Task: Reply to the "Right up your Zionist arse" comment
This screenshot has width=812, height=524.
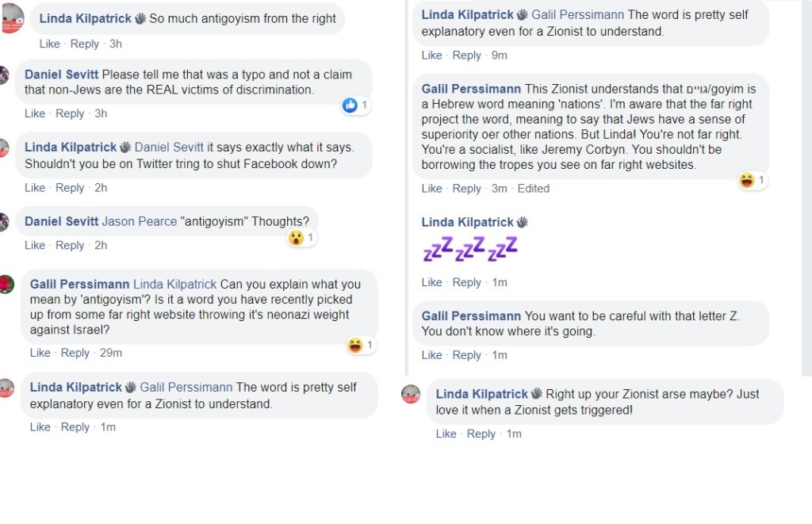Action: [481, 434]
